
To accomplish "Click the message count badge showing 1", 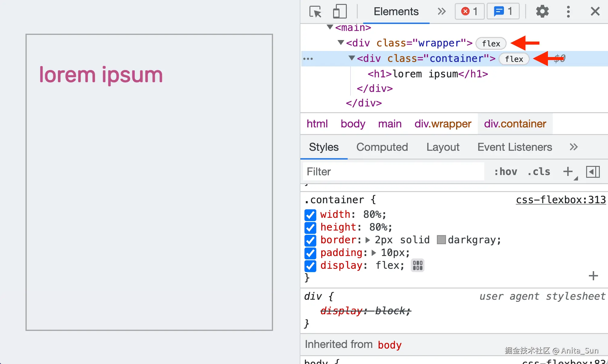I will coord(503,12).
